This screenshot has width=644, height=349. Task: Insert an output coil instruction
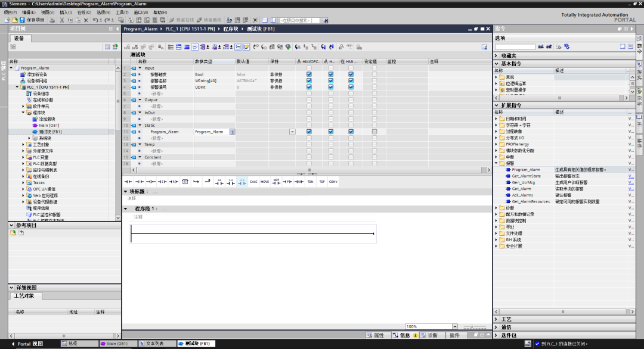pos(151,182)
